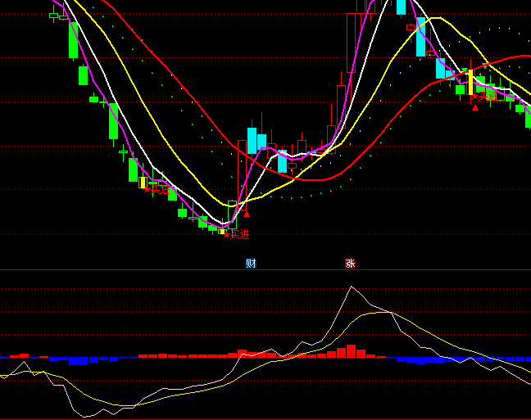
Task: Click first cyan candle after the trough
Action: click(x=252, y=140)
